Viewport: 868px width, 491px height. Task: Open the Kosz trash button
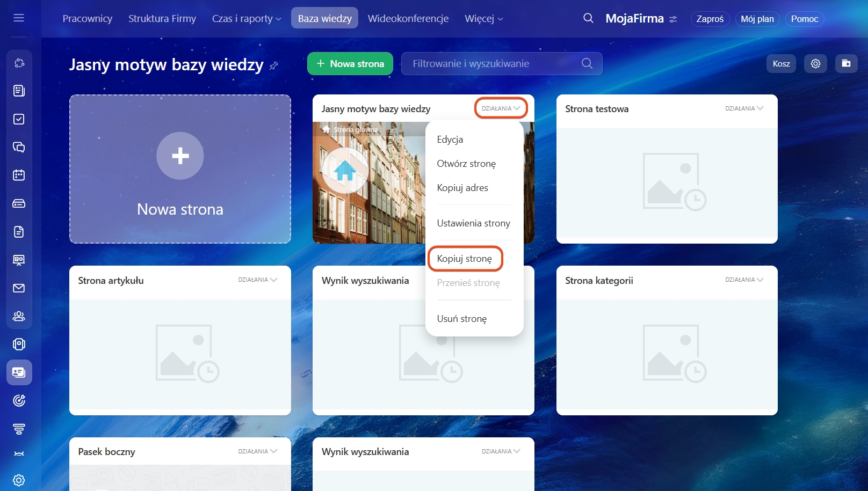point(781,63)
